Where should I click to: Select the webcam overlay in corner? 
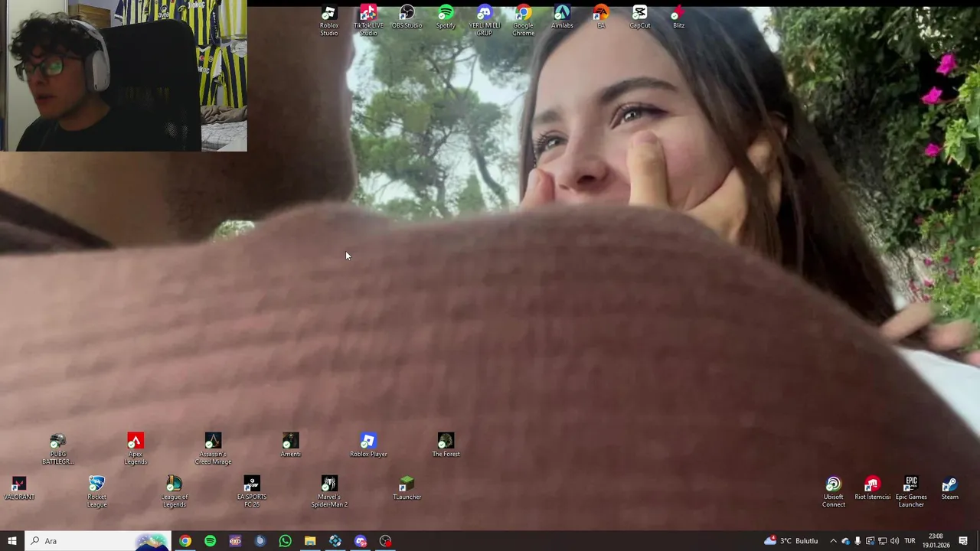123,76
